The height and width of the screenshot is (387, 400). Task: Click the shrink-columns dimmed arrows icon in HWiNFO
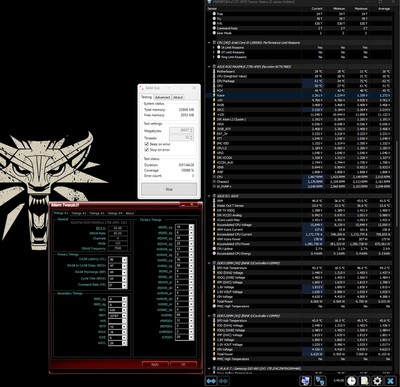tap(224, 381)
